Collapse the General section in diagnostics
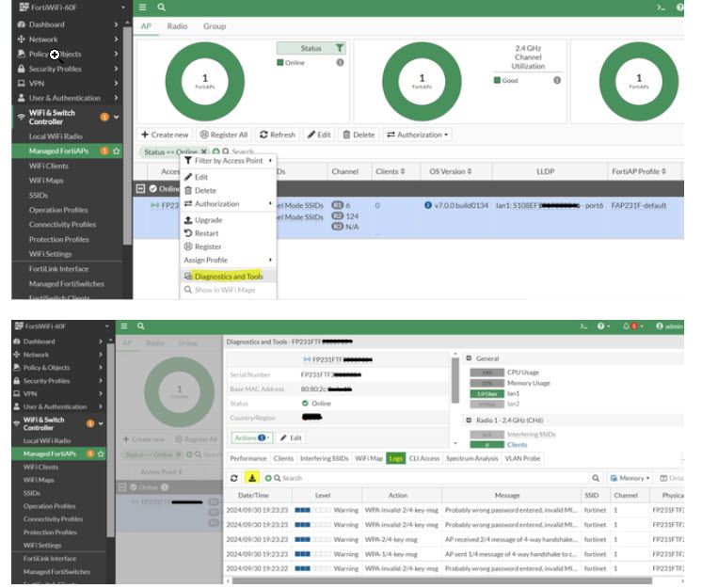 pyautogui.click(x=469, y=358)
